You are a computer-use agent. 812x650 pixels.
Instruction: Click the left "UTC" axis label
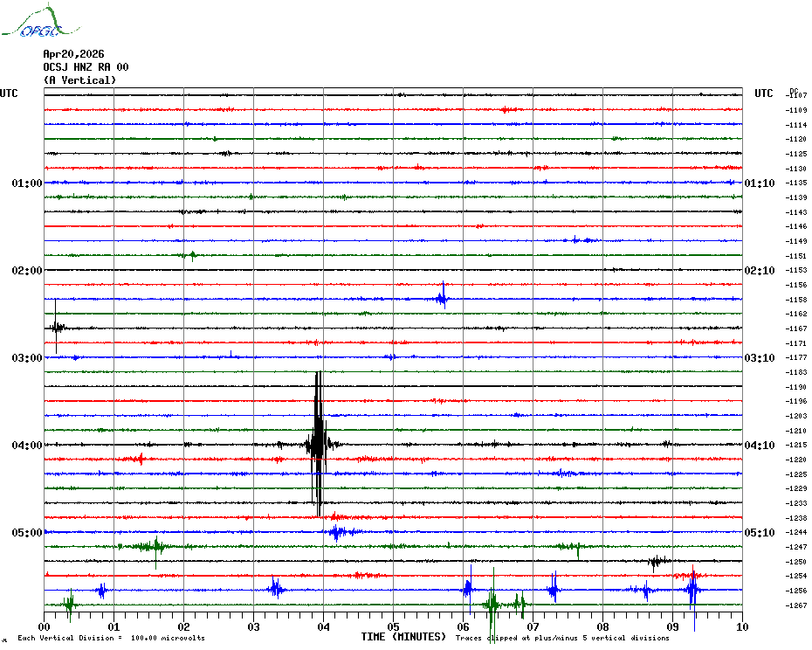9,93
